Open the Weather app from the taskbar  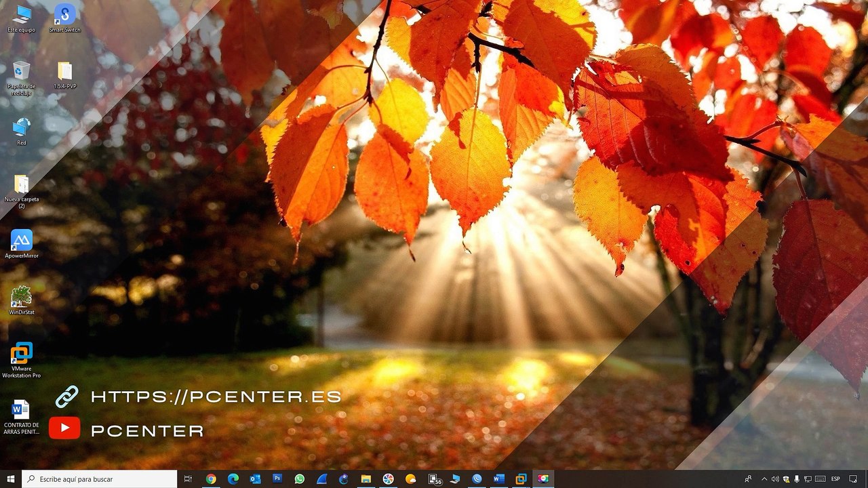tap(410, 479)
